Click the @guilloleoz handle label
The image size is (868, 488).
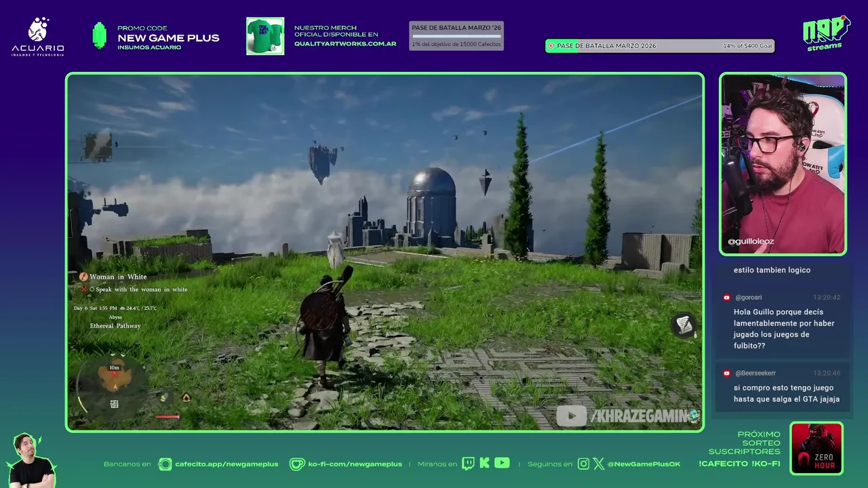[751, 241]
